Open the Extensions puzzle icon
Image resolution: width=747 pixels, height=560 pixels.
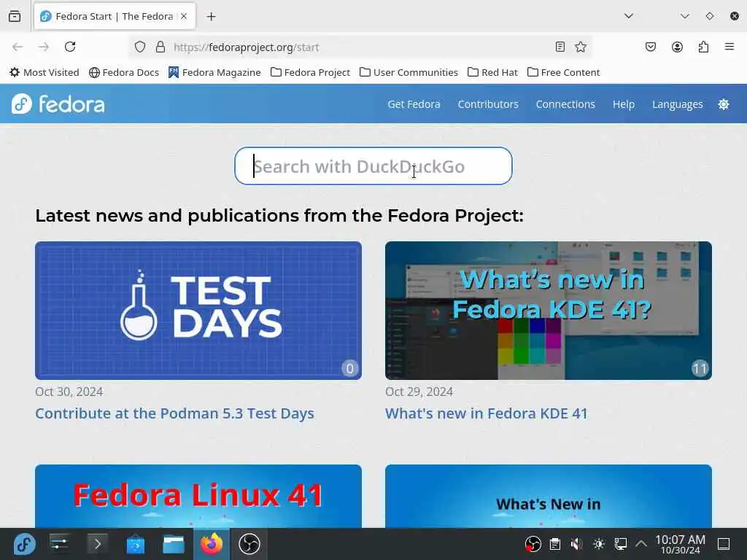click(x=703, y=47)
